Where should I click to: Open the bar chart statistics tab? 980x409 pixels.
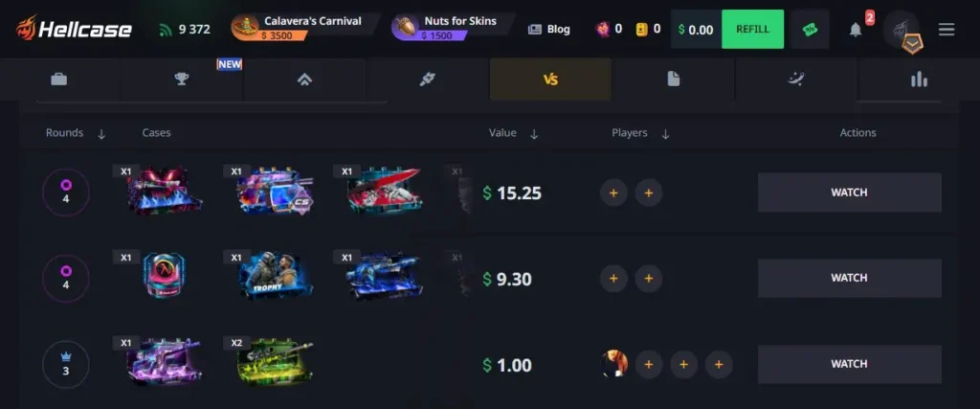919,80
